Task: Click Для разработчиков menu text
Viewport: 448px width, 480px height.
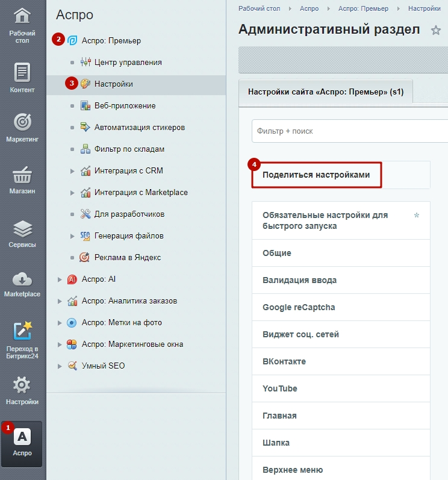Action: pyautogui.click(x=129, y=214)
